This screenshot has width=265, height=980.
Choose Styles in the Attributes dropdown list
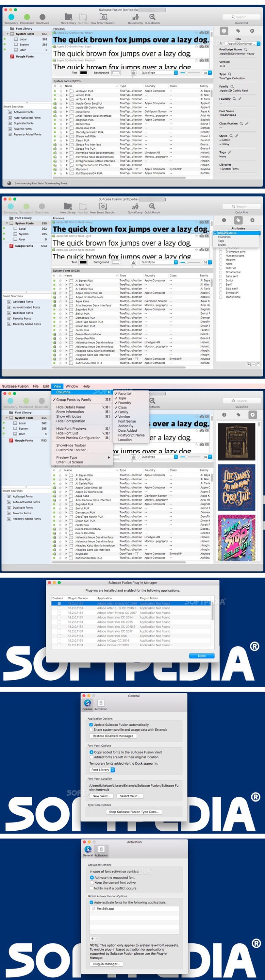click(x=222, y=244)
